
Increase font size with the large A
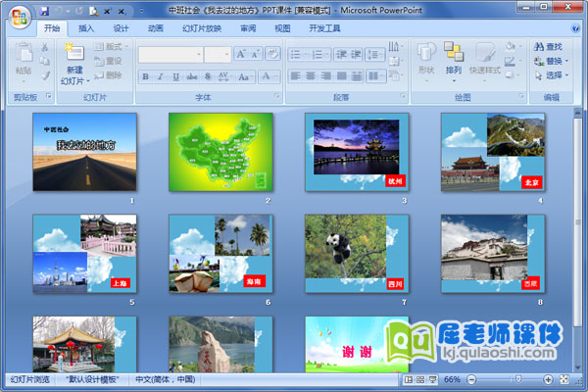(240, 55)
